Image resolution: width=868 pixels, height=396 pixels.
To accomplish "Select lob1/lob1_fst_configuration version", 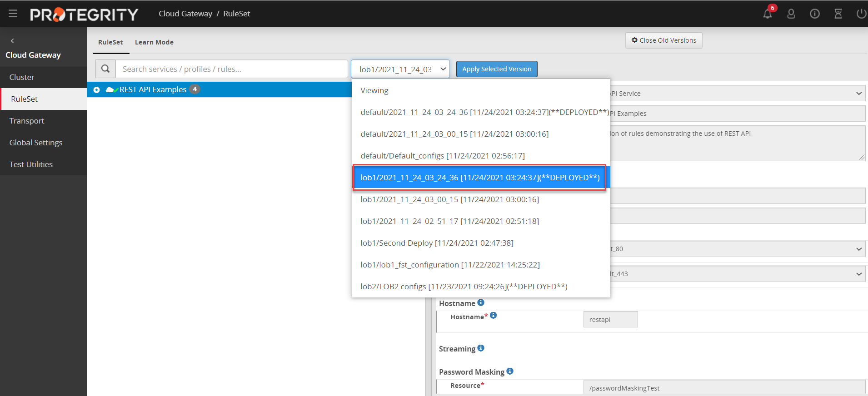I will 481,265.
